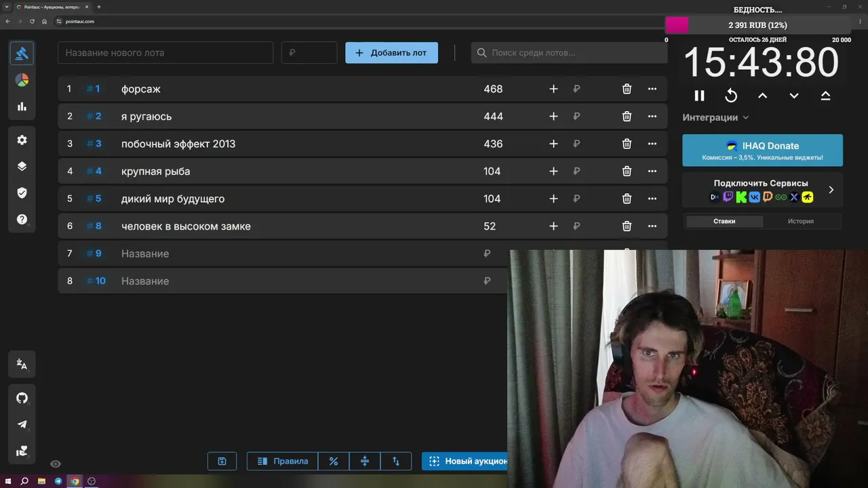The height and width of the screenshot is (488, 868).
Task: Focus the new lot ₽ amount field
Action: pyautogui.click(x=309, y=53)
